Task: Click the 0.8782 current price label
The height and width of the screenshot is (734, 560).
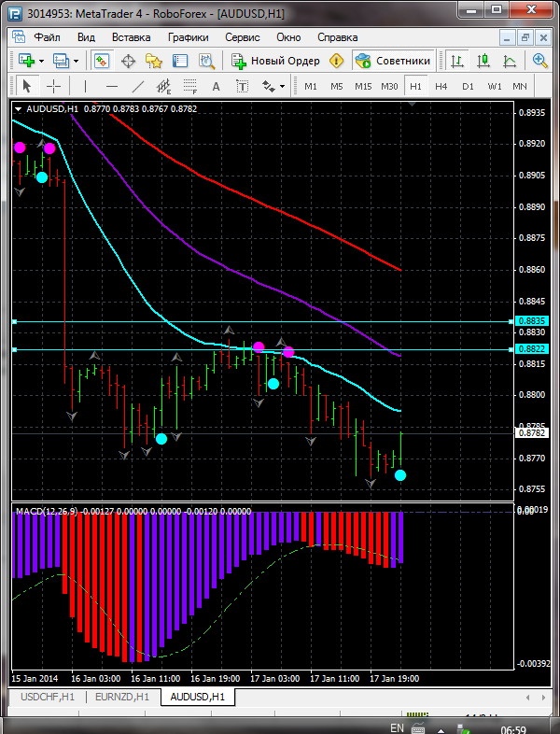Action: [532, 433]
